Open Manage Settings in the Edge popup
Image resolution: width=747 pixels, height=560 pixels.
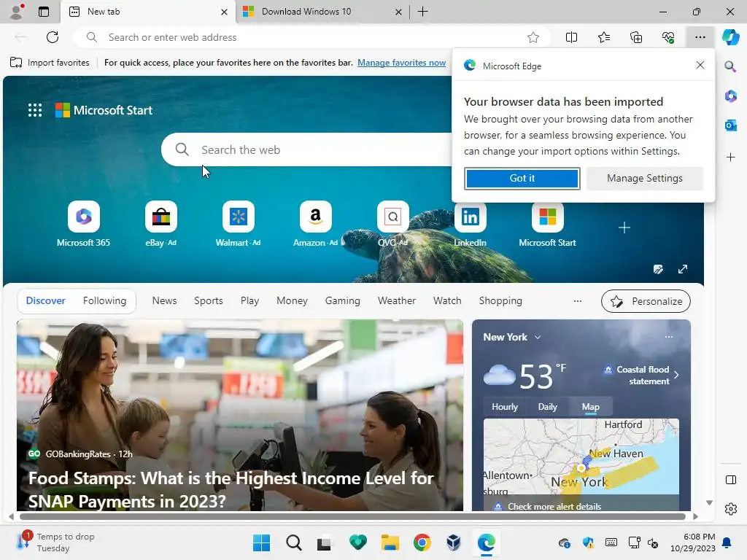tap(645, 179)
